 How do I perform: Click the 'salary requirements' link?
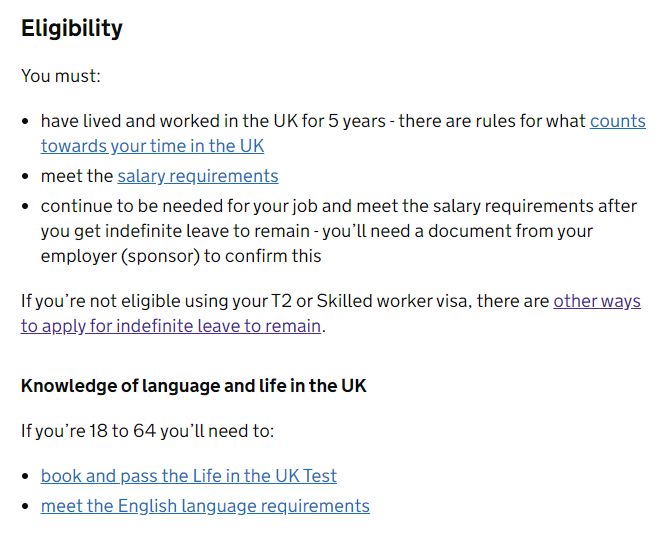point(198,176)
